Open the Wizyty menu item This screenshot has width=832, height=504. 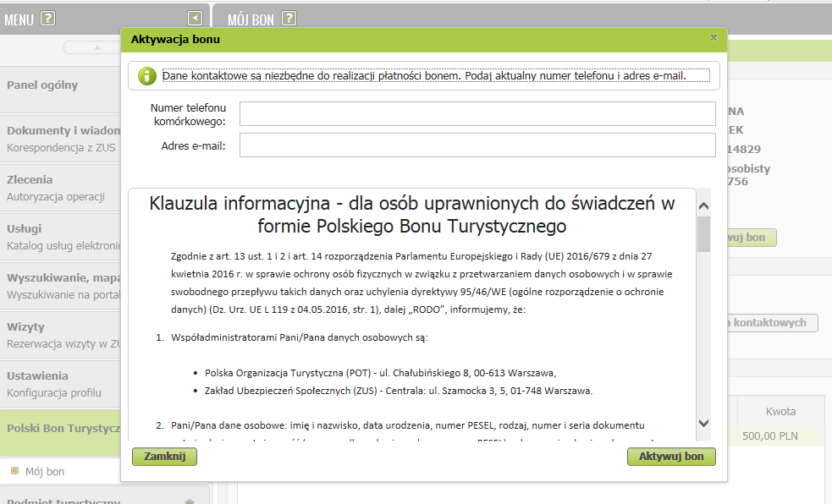click(x=60, y=335)
